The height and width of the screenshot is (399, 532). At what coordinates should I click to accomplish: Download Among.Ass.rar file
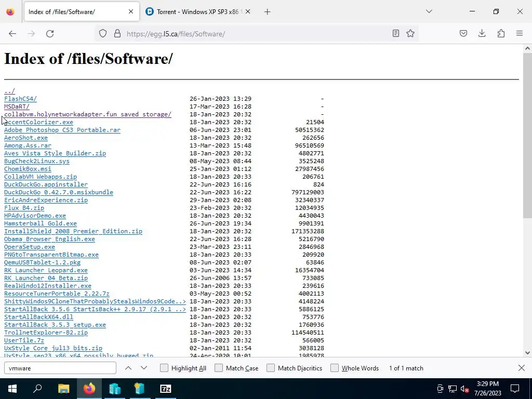(x=28, y=145)
